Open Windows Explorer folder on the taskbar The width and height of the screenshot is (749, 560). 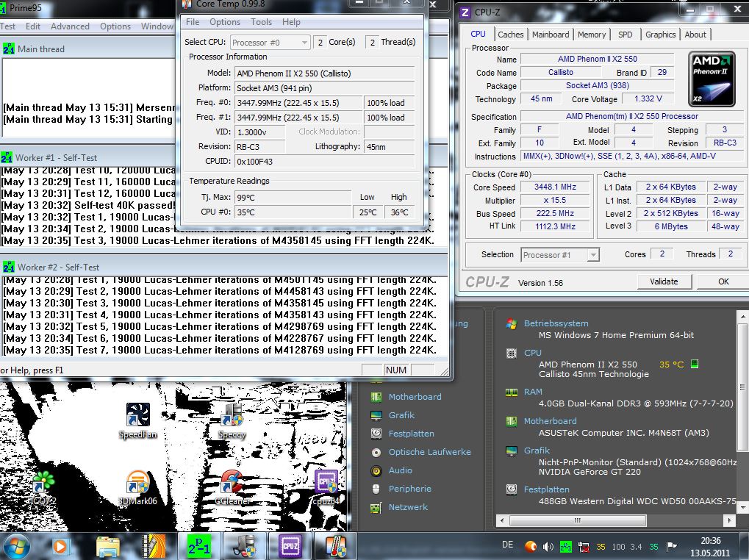[108, 546]
